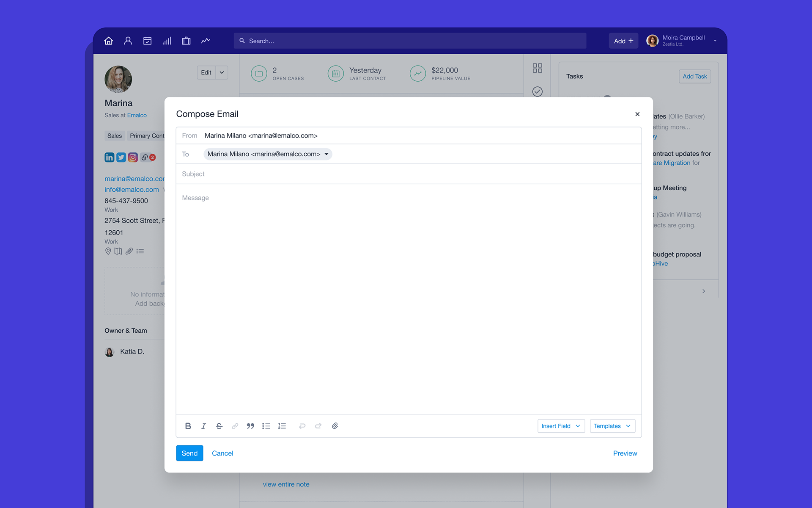Open the email Preview link

[x=625, y=453]
